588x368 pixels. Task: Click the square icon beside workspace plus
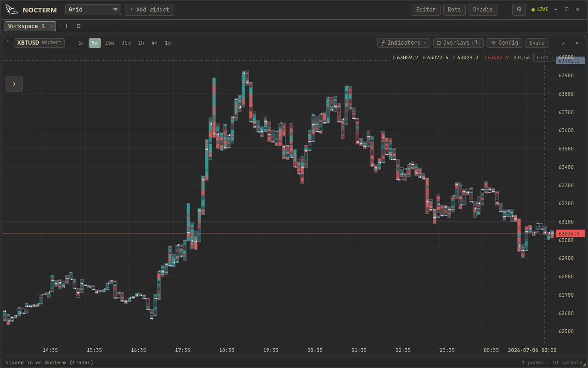79,26
